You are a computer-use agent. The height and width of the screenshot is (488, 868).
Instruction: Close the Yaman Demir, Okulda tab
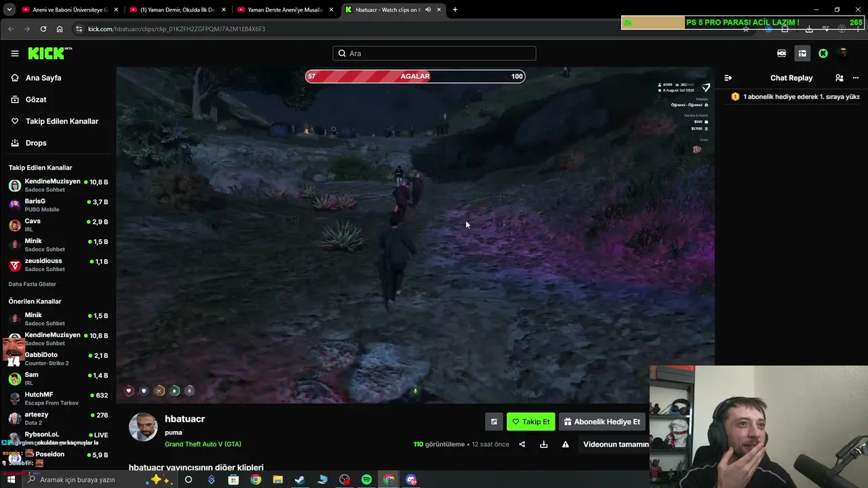(224, 9)
